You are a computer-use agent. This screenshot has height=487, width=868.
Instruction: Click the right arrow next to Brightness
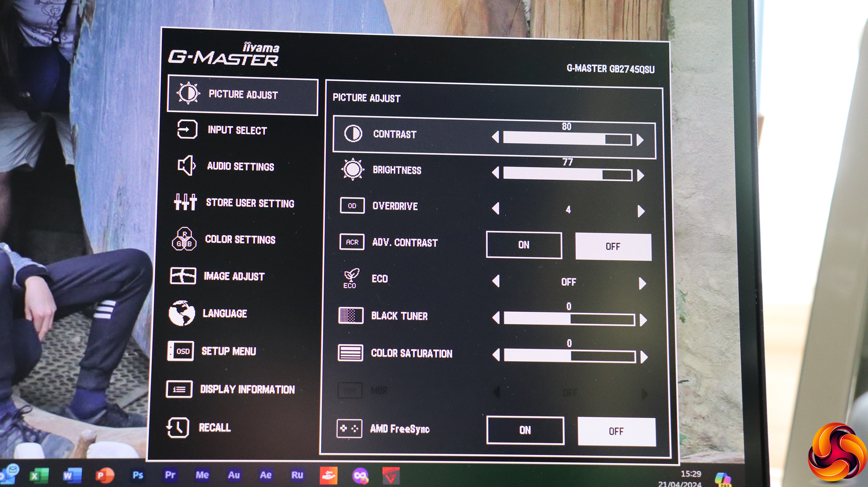click(x=640, y=175)
